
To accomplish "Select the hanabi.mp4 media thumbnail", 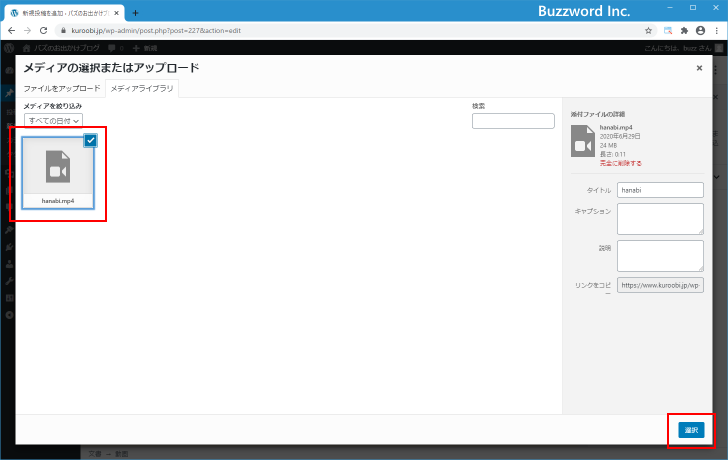I will tap(58, 172).
